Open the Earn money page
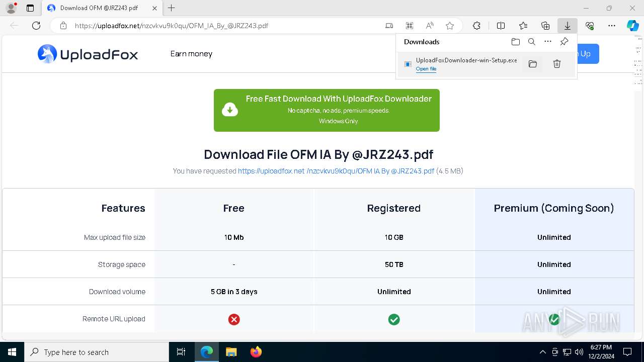The height and width of the screenshot is (362, 644). tap(191, 54)
